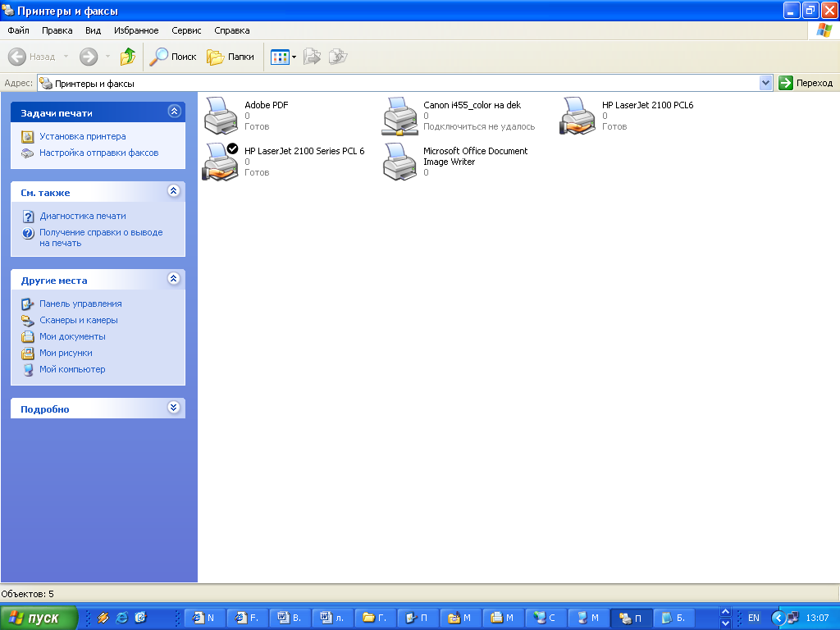Click the Control Panel icon in sidebar
This screenshot has height=630, width=840.
(28, 304)
